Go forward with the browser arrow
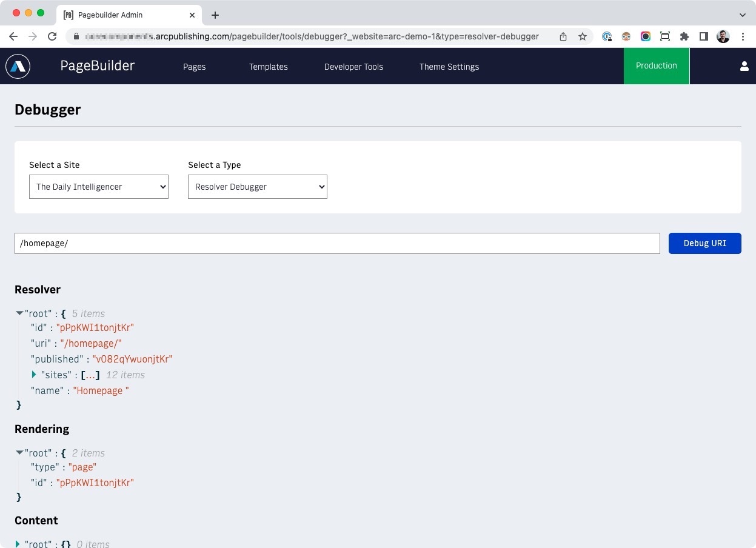This screenshot has width=756, height=548. coord(33,36)
